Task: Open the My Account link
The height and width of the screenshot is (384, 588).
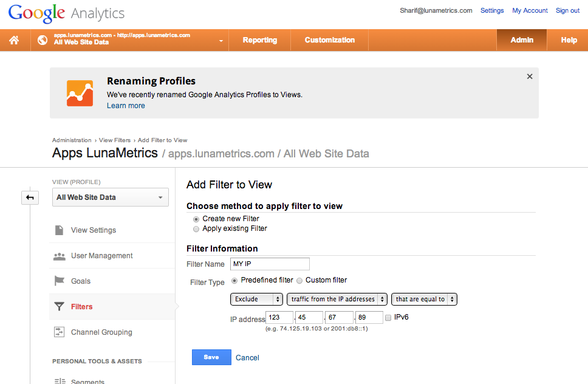Action: click(530, 10)
